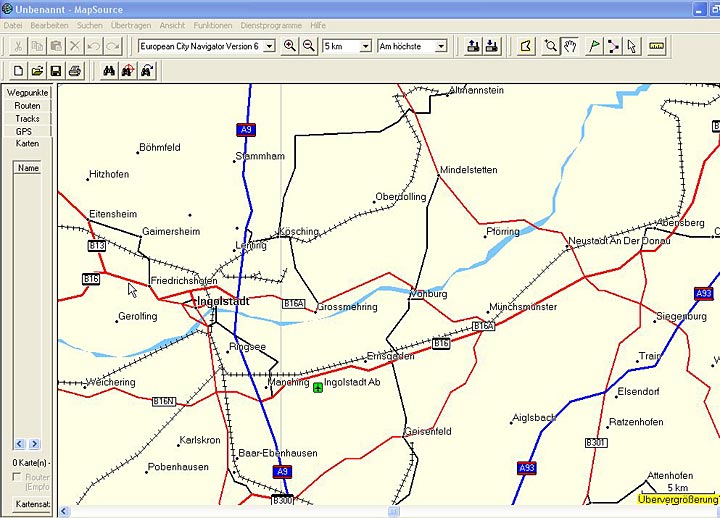This screenshot has width=720, height=518.
Task: Select the hand pan tool
Action: (x=571, y=46)
